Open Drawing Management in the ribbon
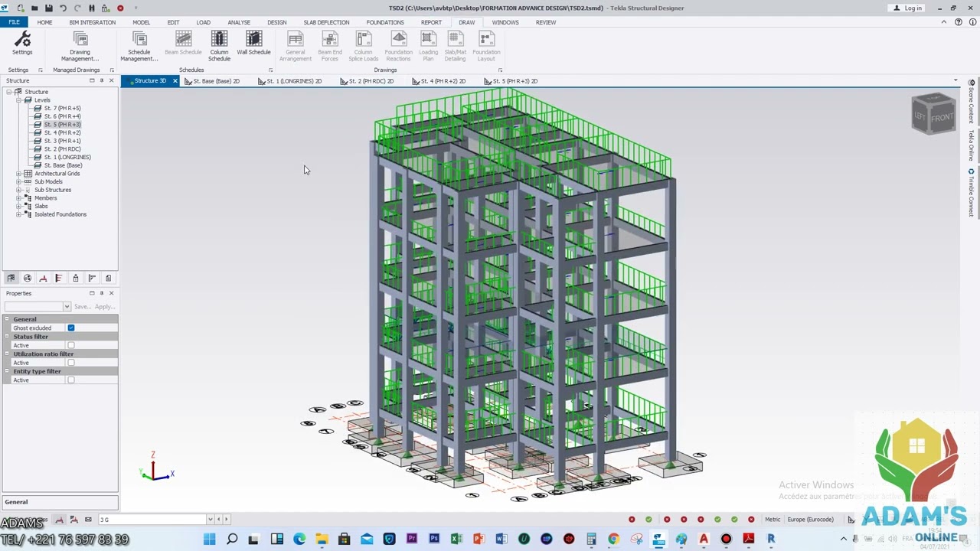Screen dimensions: 980x551 tap(80, 46)
